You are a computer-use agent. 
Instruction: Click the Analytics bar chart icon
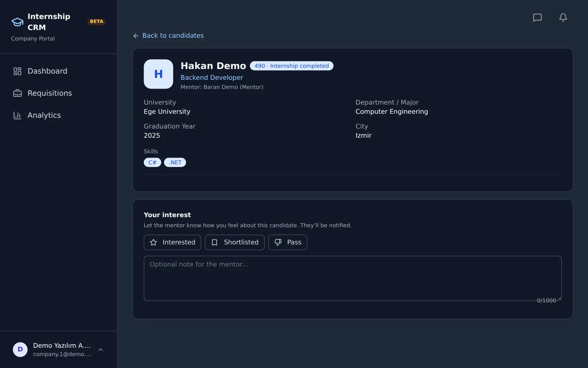point(17,115)
